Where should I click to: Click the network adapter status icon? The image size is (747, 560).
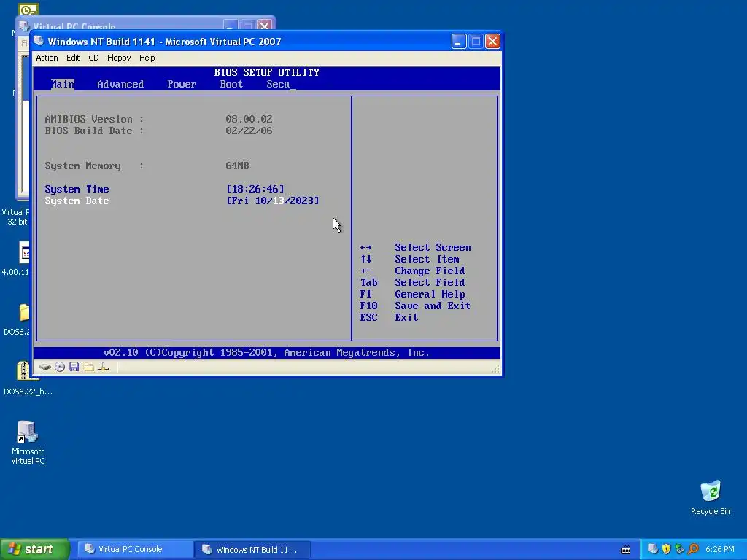tap(104, 367)
